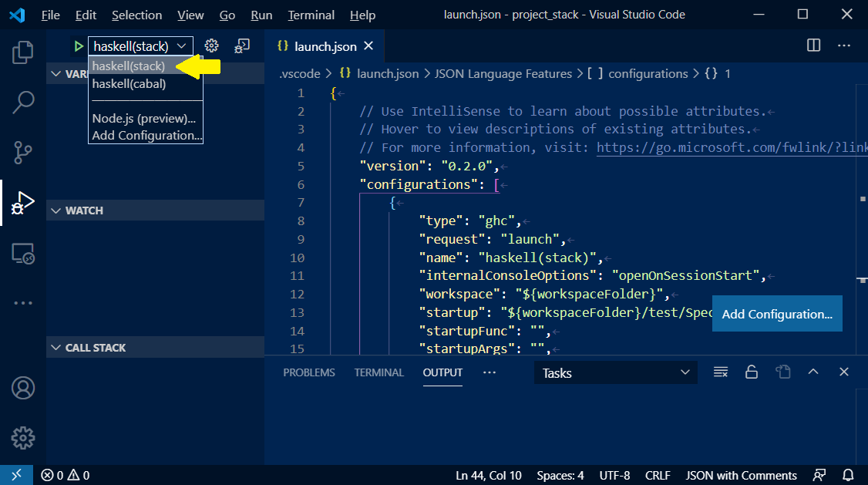
Task: Open the Run and Debug view
Action: pyautogui.click(x=22, y=203)
